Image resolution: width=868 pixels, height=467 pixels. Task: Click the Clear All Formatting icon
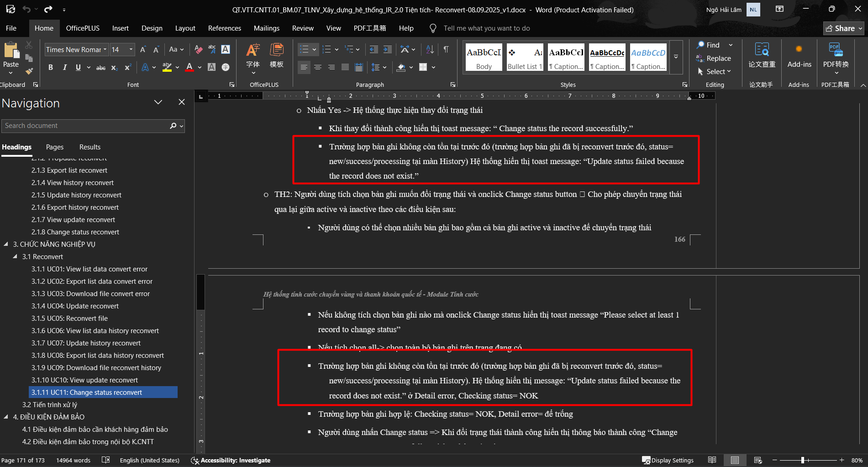click(198, 49)
